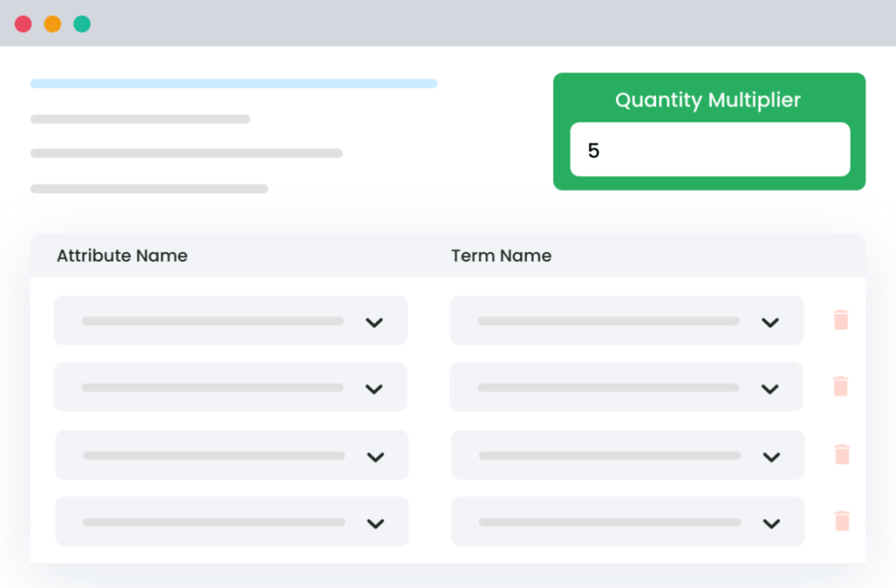Image resolution: width=896 pixels, height=588 pixels.
Task: Expand the fourth Term Name dropdown
Action: click(628, 521)
